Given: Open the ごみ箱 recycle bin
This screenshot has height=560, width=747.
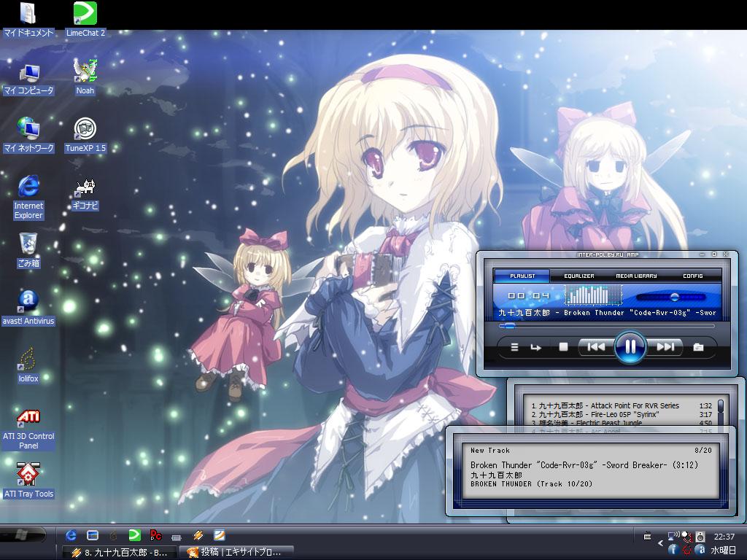Looking at the screenshot, I should point(28,250).
